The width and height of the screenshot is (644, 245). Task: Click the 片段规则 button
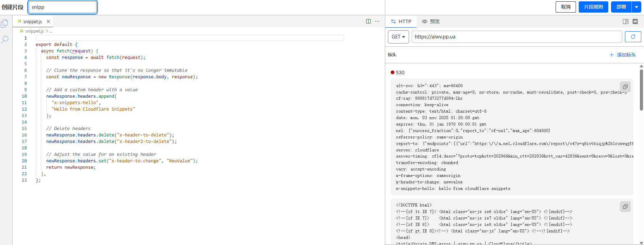click(x=593, y=7)
